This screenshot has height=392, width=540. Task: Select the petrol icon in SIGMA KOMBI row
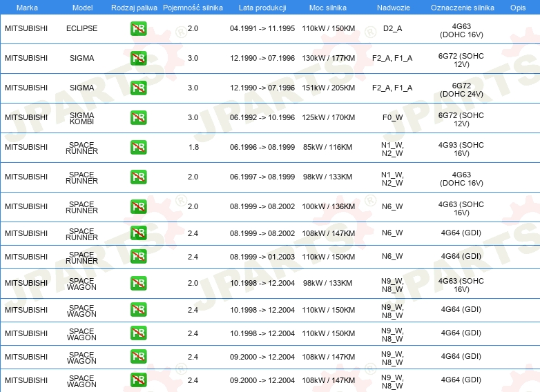point(138,117)
